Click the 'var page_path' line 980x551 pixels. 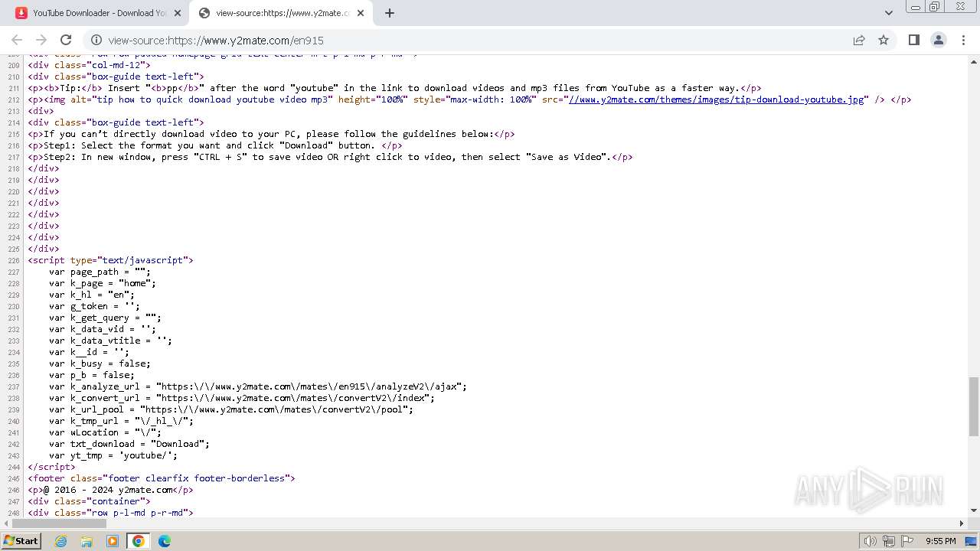click(x=100, y=272)
